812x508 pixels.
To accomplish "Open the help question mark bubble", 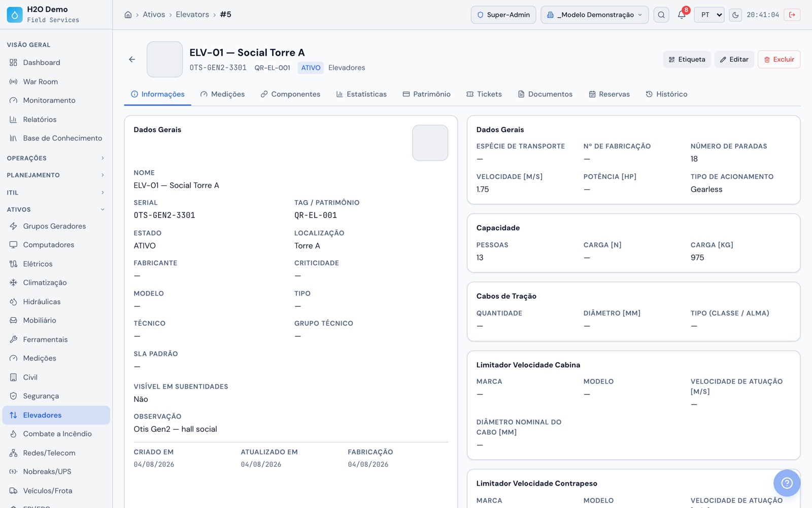I will click(787, 483).
